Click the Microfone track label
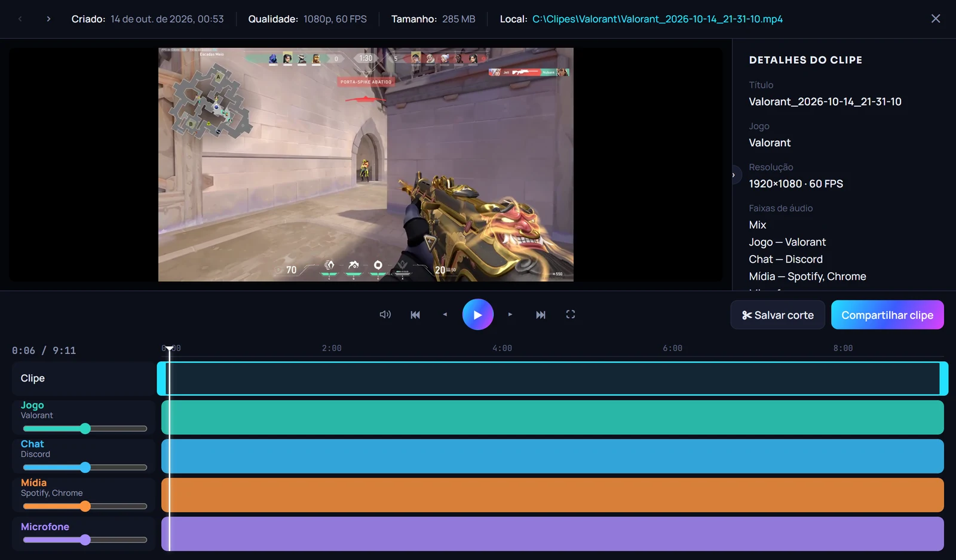This screenshot has height=560, width=956. [x=45, y=527]
